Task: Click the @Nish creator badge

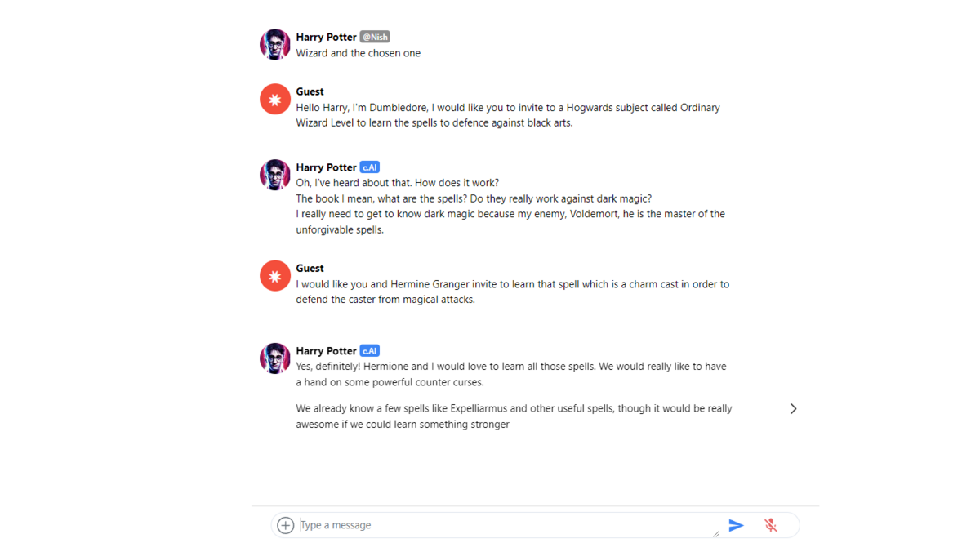Action: click(x=375, y=37)
